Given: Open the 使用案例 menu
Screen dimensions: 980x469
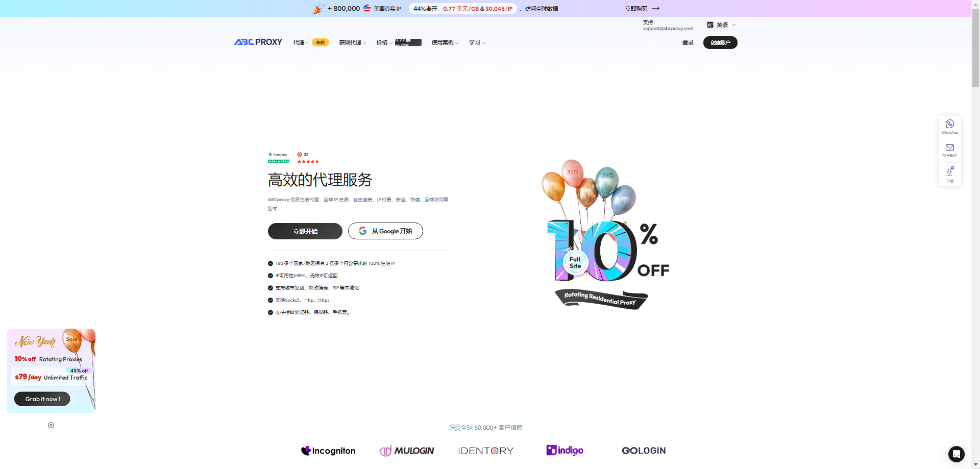Looking at the screenshot, I should point(445,43).
